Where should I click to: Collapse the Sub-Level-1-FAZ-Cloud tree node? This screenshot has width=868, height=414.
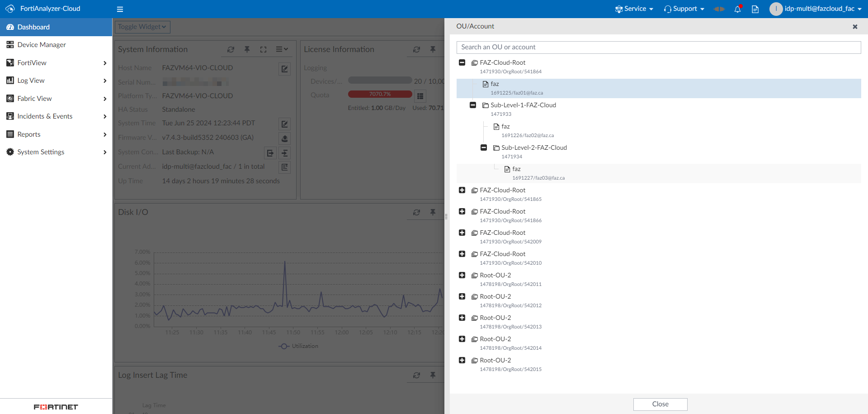[x=473, y=105]
